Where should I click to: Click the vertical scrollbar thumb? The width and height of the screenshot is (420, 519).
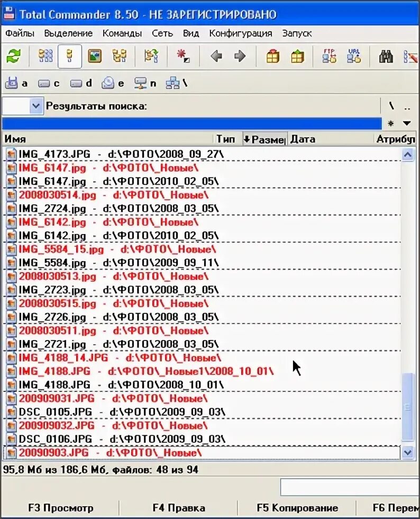point(408,407)
